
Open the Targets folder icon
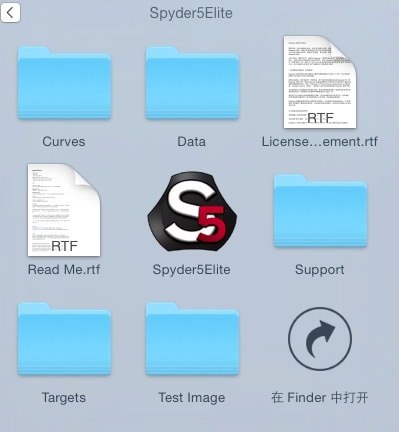pos(64,339)
